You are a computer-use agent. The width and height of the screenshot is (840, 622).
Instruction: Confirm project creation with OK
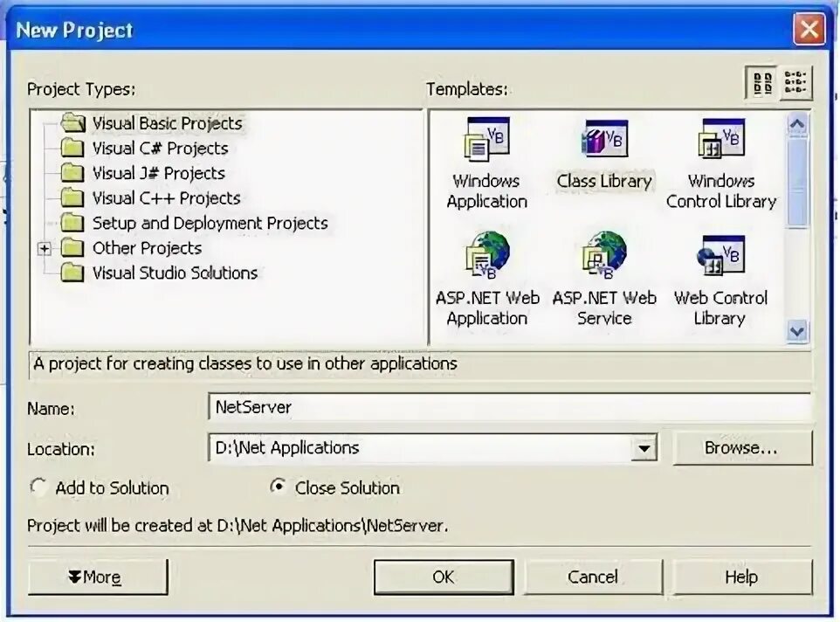pos(443,577)
